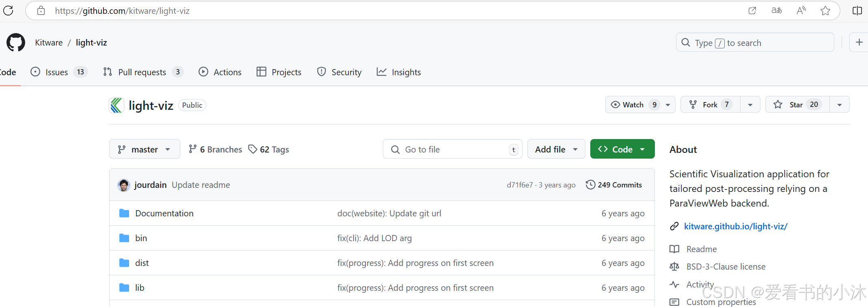Click the 'Type / to search' field
Image resolution: width=868 pixels, height=307 pixels.
click(x=755, y=42)
